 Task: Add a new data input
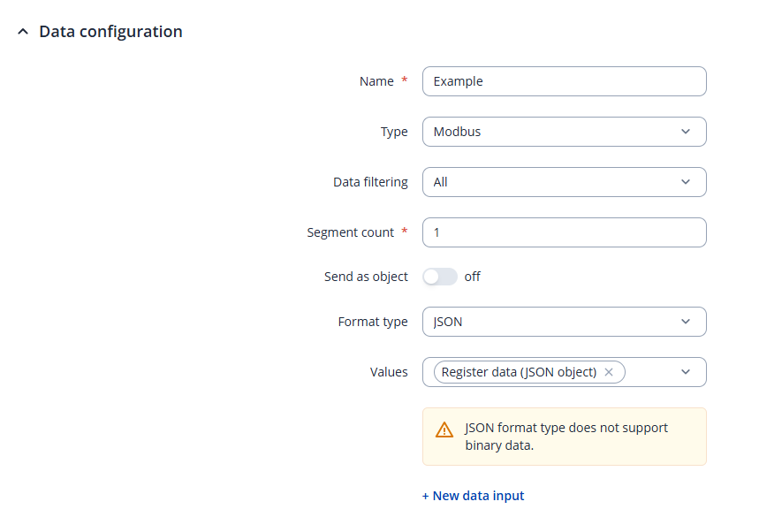(x=473, y=496)
